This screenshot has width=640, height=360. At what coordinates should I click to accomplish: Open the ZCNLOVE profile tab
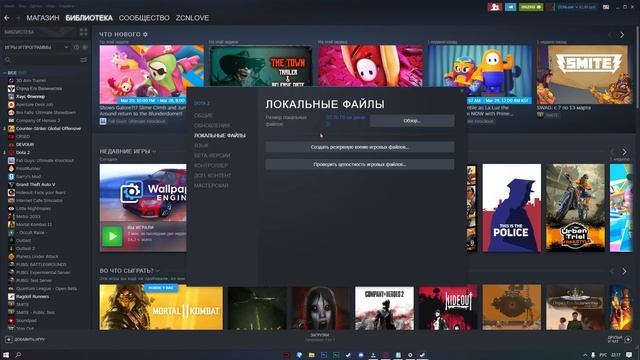coord(192,18)
